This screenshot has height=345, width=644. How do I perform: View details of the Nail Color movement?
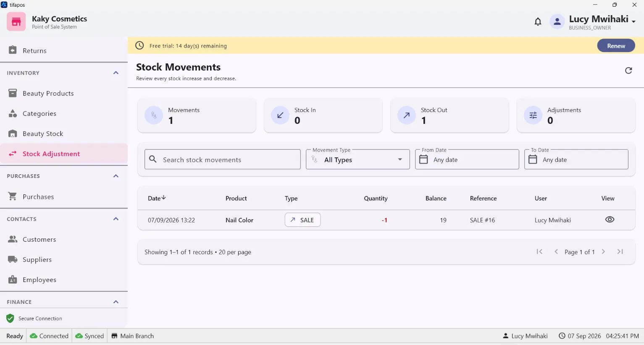pos(610,220)
